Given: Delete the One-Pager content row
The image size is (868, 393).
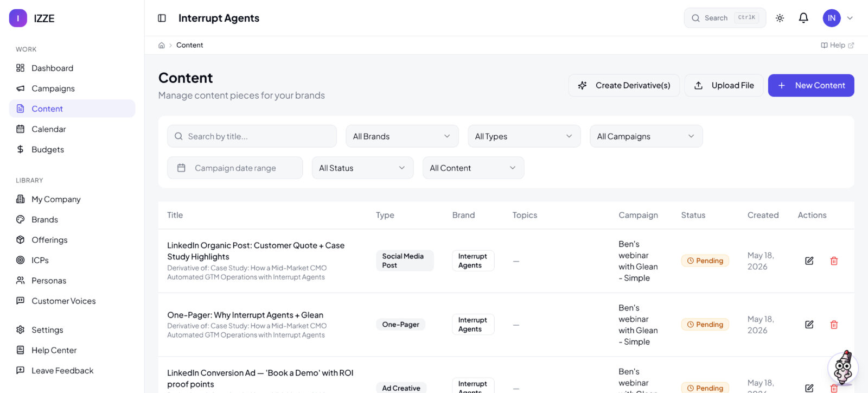Looking at the screenshot, I should (x=834, y=325).
